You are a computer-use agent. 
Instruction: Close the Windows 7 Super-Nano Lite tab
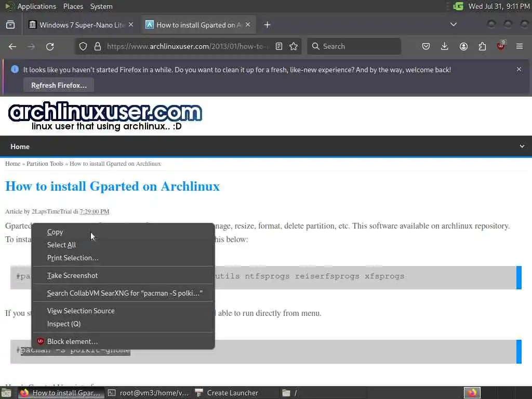pyautogui.click(x=131, y=25)
